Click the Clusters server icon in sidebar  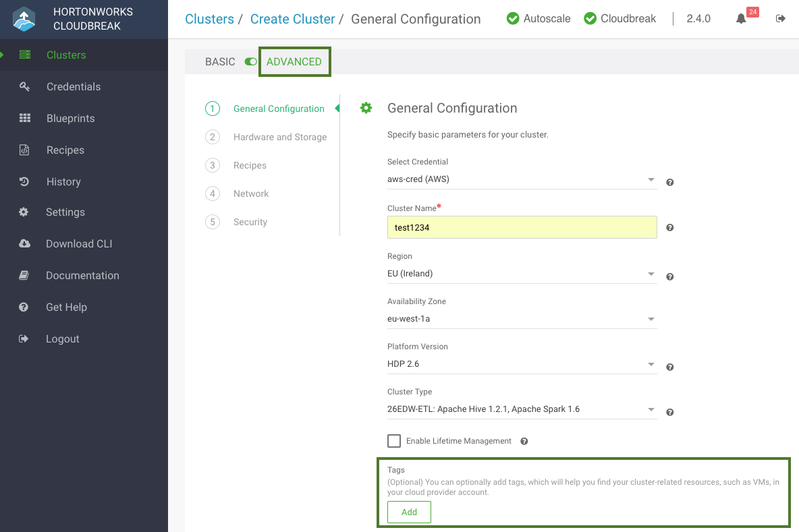[x=25, y=55]
